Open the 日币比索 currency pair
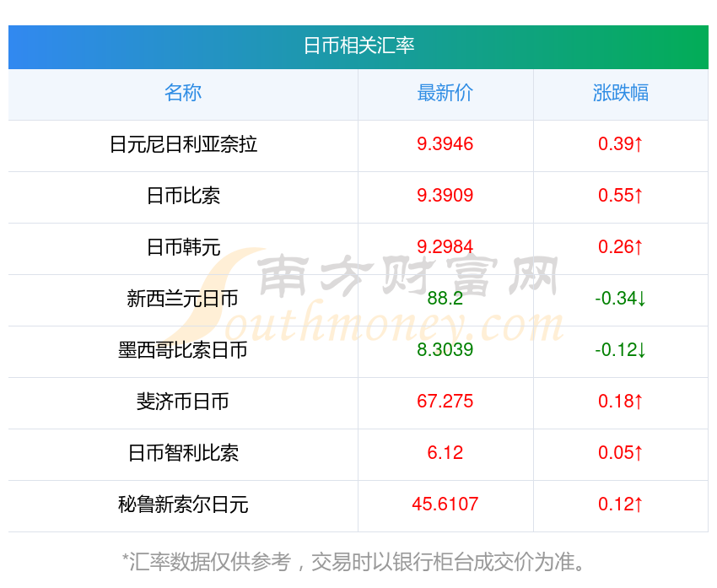This screenshot has height=588, width=717. pyautogui.click(x=183, y=196)
